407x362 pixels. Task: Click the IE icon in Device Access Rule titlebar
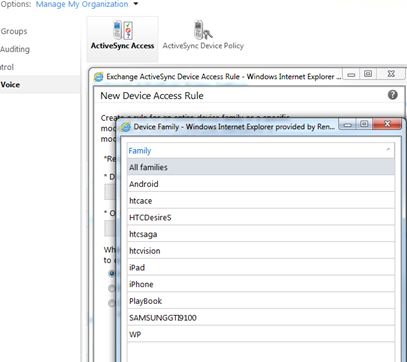(x=98, y=77)
